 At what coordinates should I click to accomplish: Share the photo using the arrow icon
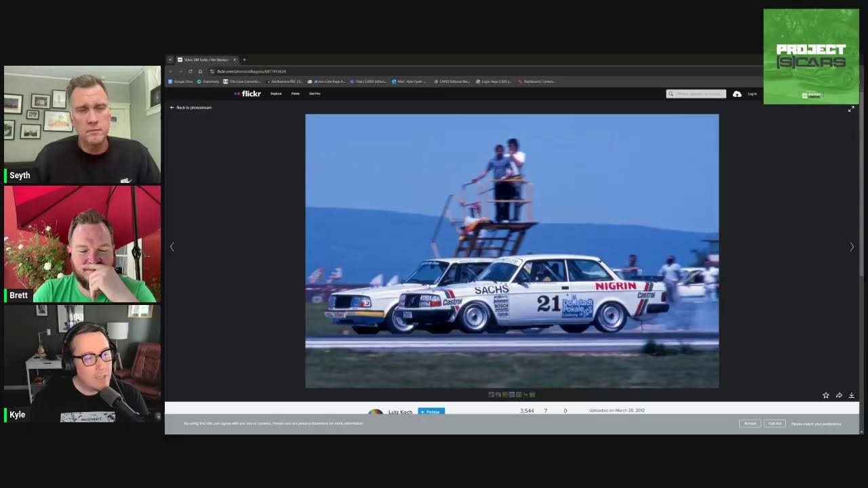[x=839, y=395]
